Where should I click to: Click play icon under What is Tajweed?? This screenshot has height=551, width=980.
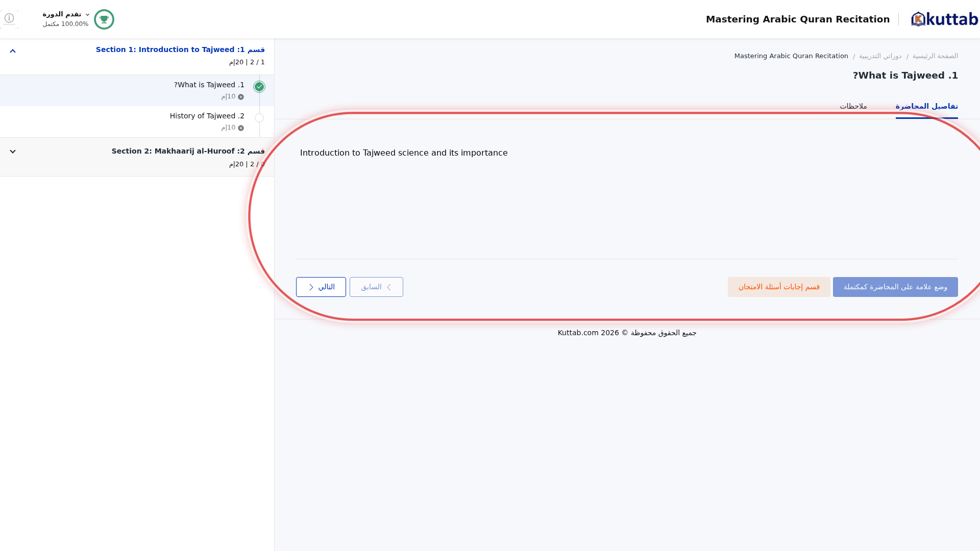pos(241,97)
